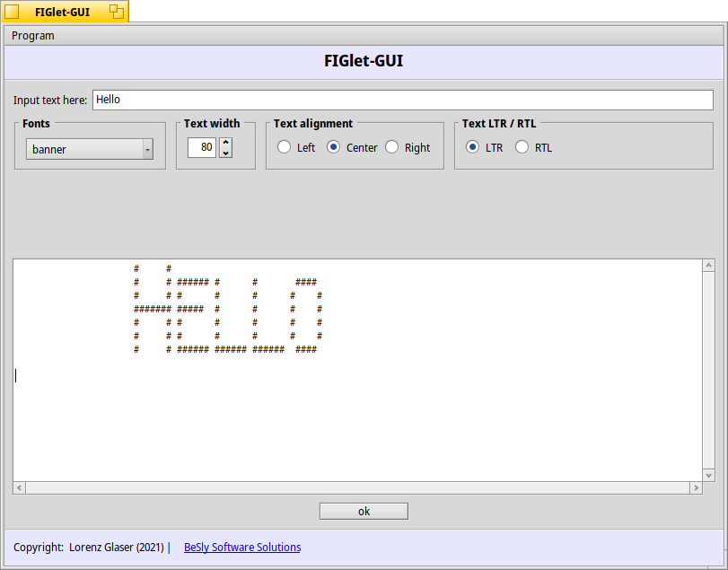Click the ok button

click(364, 511)
